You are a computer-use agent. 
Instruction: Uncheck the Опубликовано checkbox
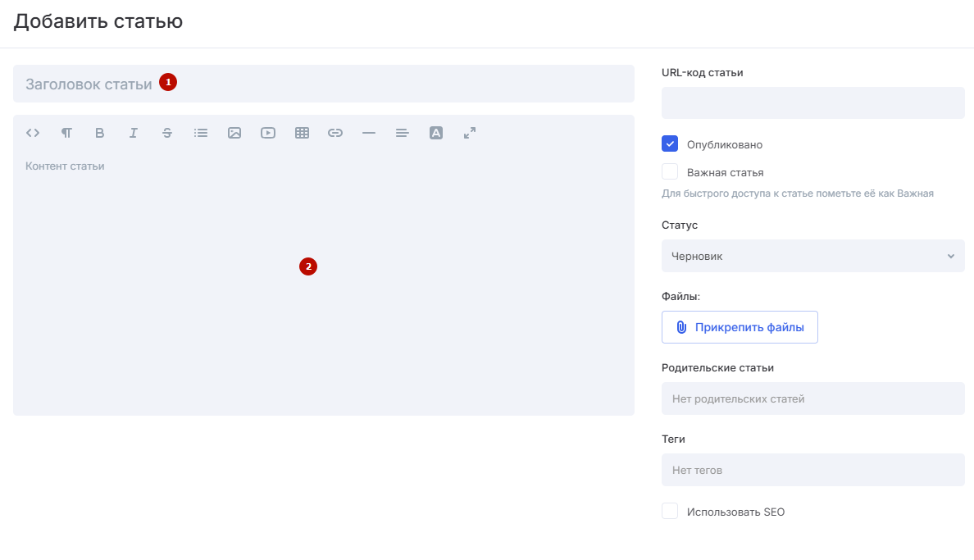point(670,144)
